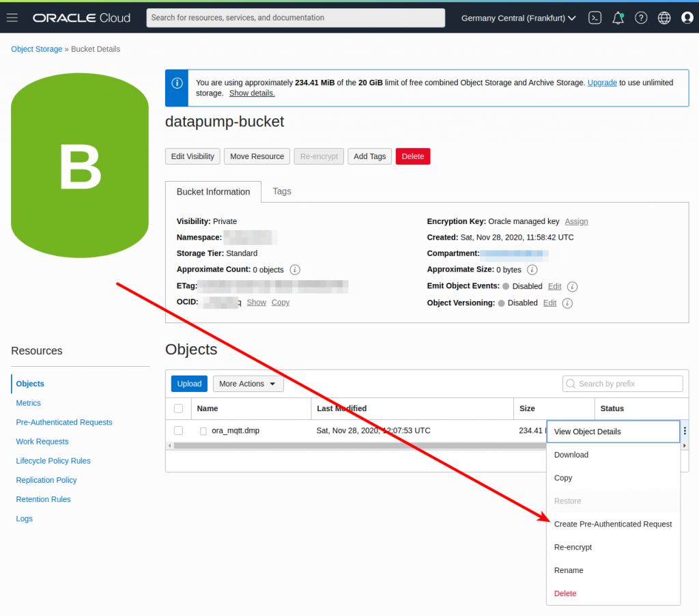Open the help question mark icon
This screenshot has height=616, width=699.
pos(641,18)
